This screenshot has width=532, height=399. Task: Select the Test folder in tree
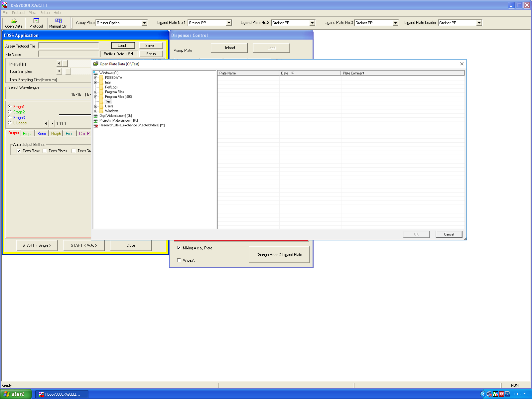108,101
